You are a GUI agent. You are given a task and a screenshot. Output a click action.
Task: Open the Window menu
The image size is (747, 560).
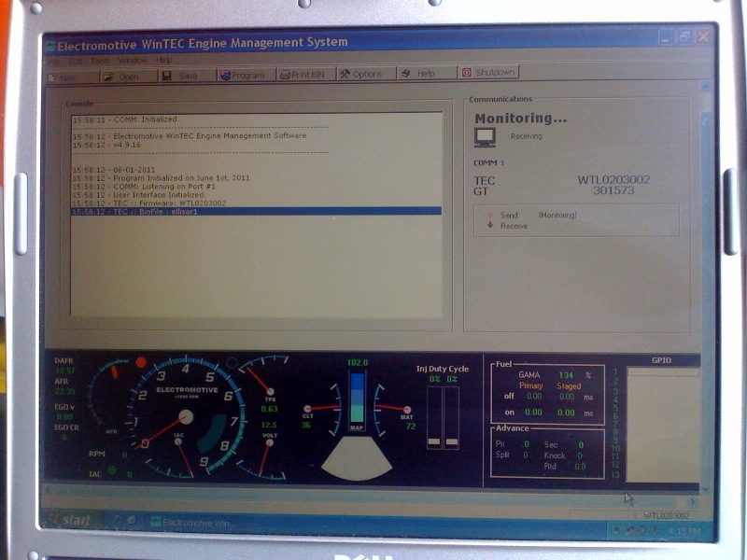coord(133,61)
